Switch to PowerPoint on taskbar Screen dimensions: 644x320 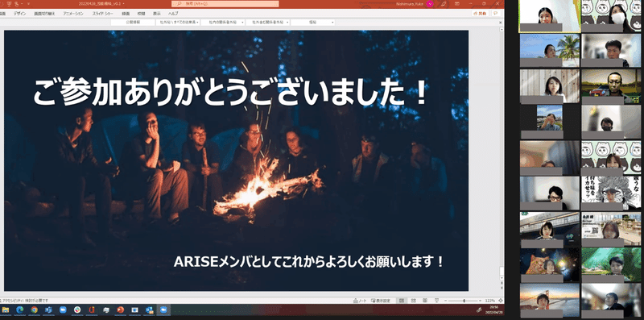(120, 310)
